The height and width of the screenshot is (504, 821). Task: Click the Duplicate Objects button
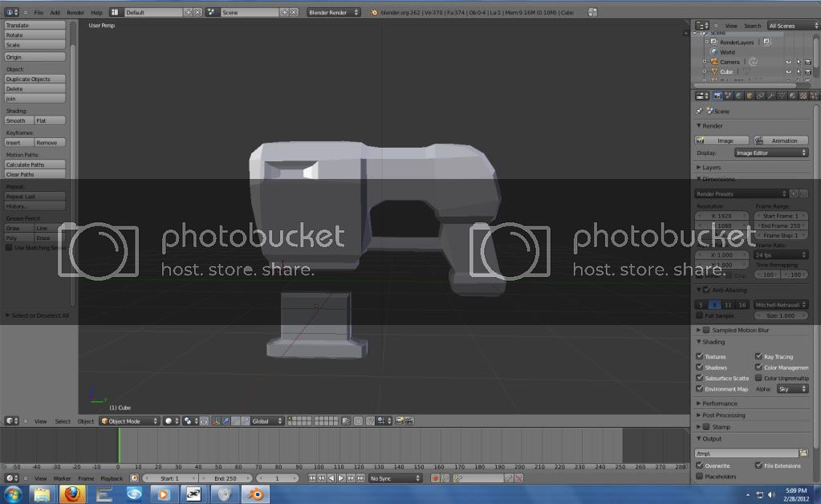35,79
